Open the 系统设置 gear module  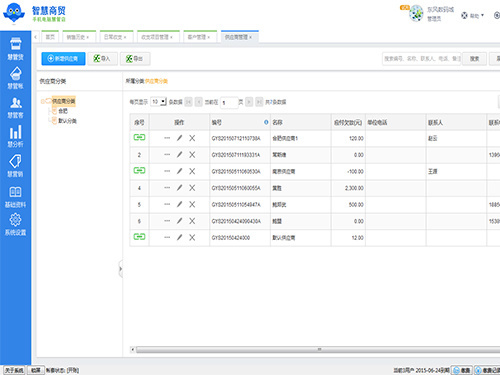(15, 224)
